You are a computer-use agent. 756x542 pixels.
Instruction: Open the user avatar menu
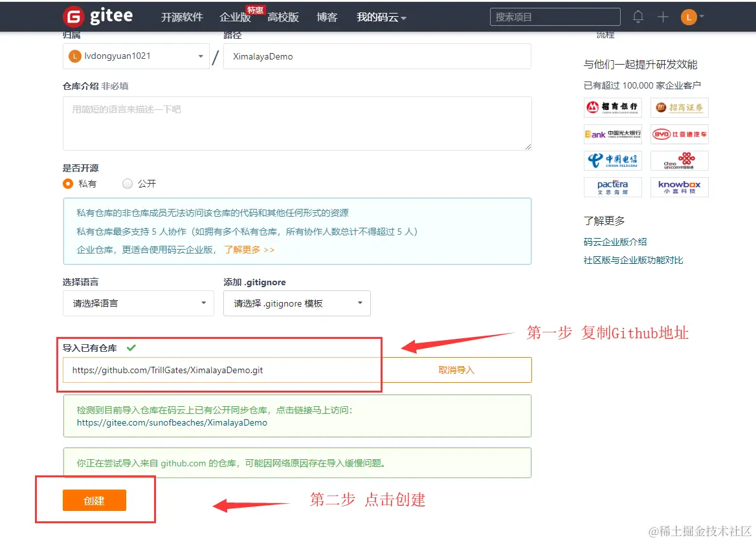693,17
